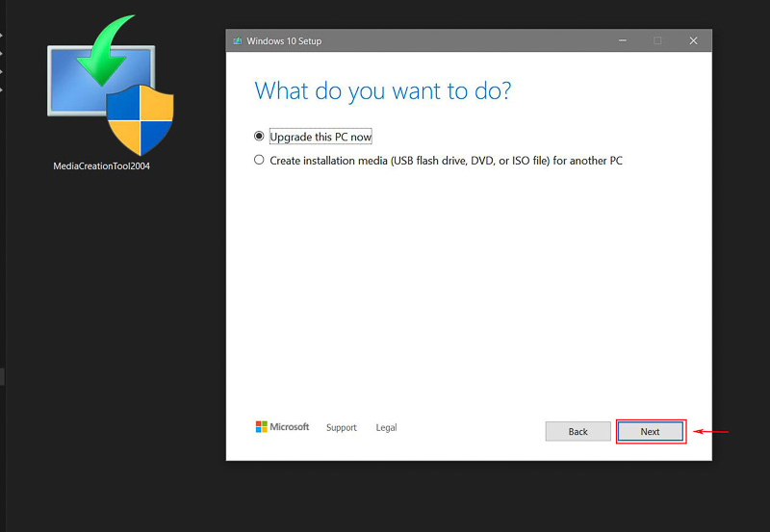
Task: Expand the topmost arrow on the left edge
Action: click(2, 37)
